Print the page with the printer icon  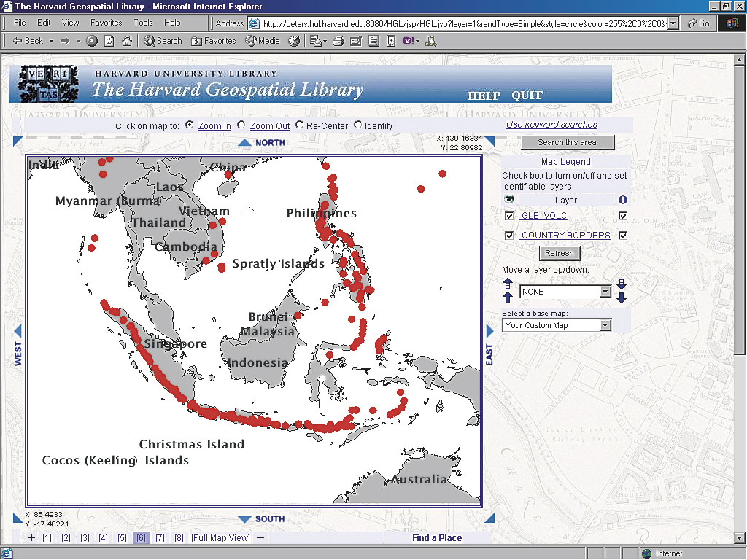pyautogui.click(x=338, y=41)
